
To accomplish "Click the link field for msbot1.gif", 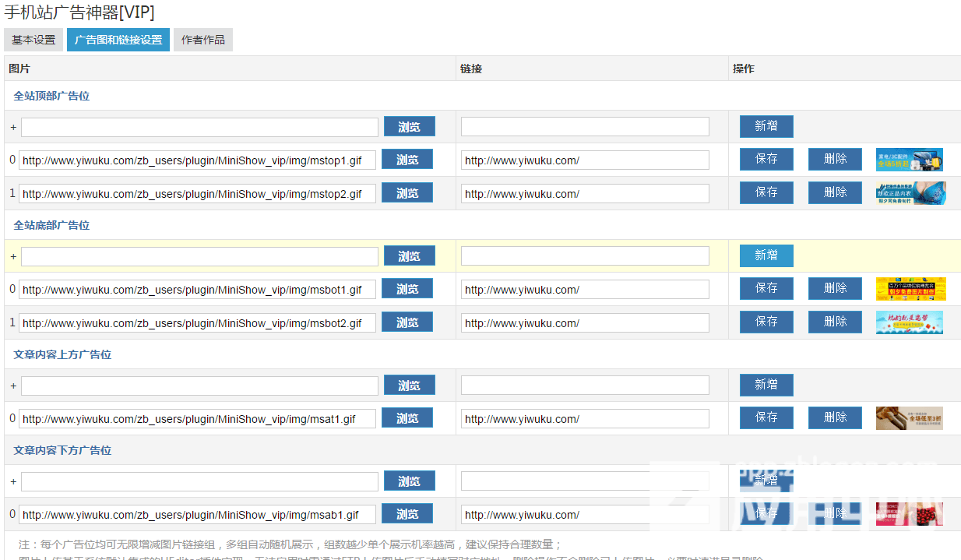I will point(585,290).
